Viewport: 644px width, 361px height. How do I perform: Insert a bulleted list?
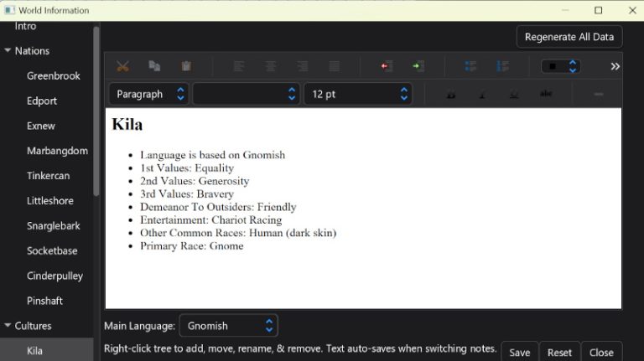pyautogui.click(x=470, y=66)
